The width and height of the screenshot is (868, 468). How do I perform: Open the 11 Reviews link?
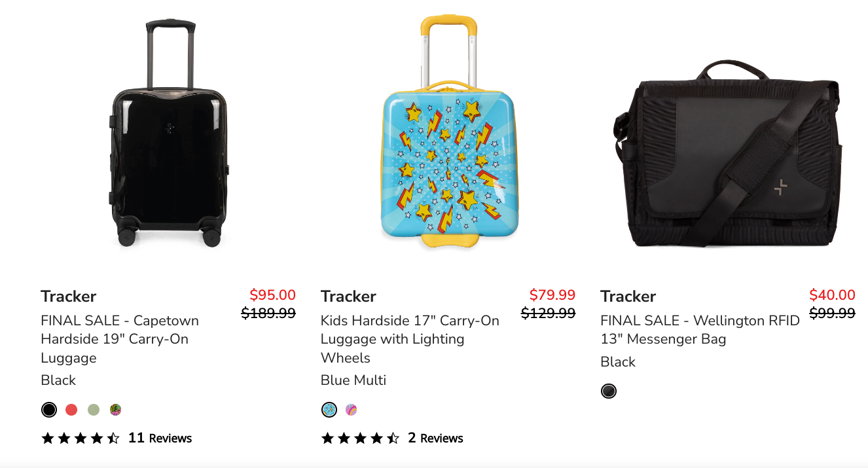point(160,438)
